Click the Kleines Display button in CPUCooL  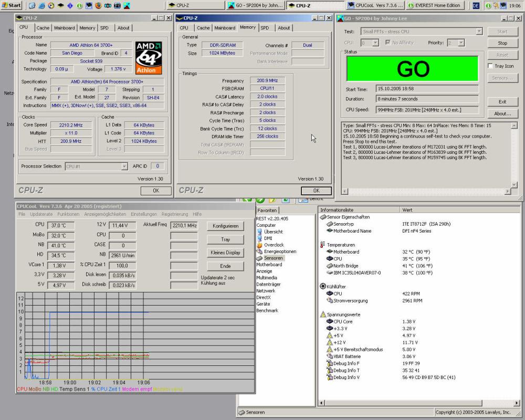[x=225, y=253]
